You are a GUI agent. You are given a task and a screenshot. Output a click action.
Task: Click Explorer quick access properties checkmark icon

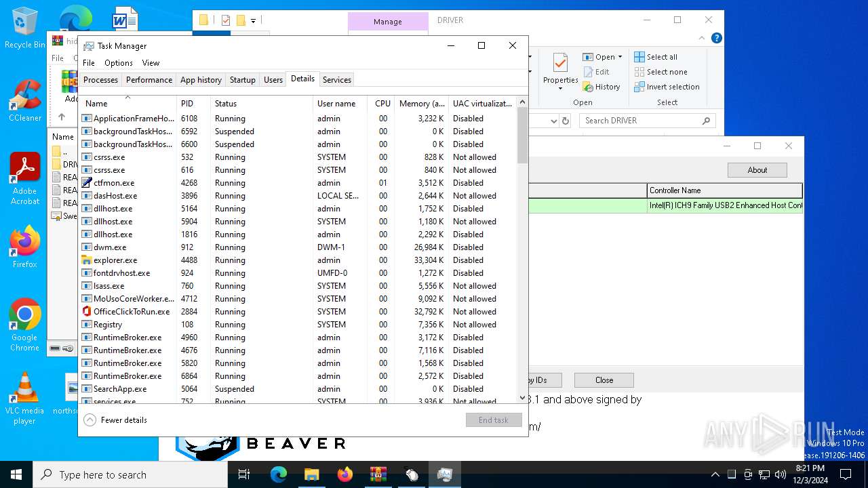pos(226,21)
